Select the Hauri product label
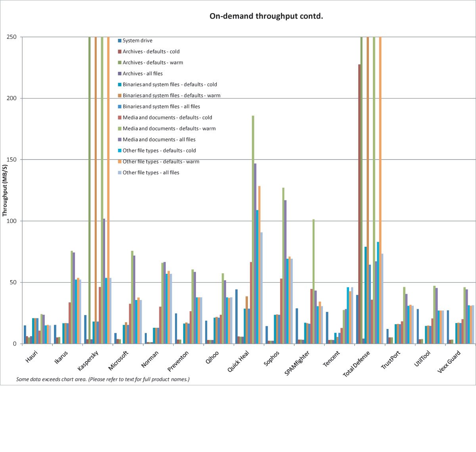Viewport: 476px width, 452px height. 32,357
